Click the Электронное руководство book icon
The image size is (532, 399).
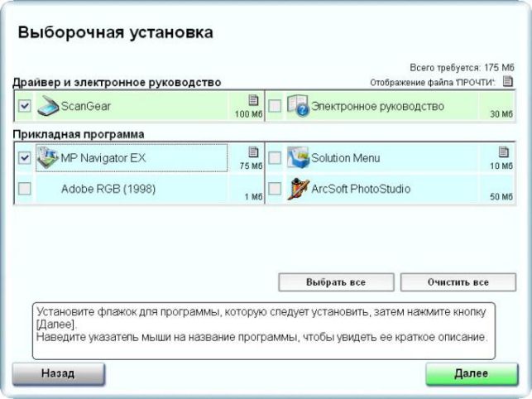(298, 106)
